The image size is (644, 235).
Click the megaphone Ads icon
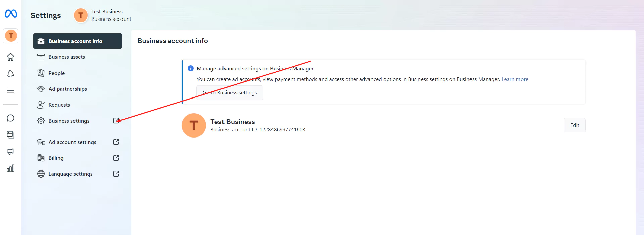point(11,152)
